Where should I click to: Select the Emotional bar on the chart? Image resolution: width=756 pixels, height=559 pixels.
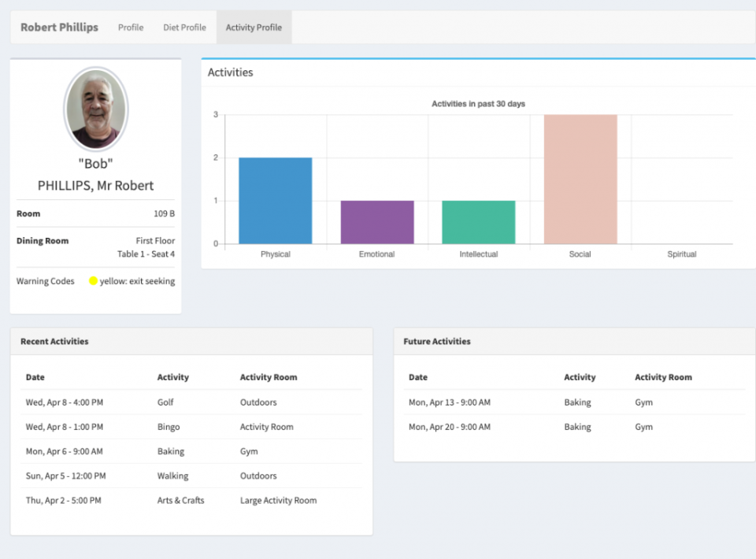(x=376, y=220)
